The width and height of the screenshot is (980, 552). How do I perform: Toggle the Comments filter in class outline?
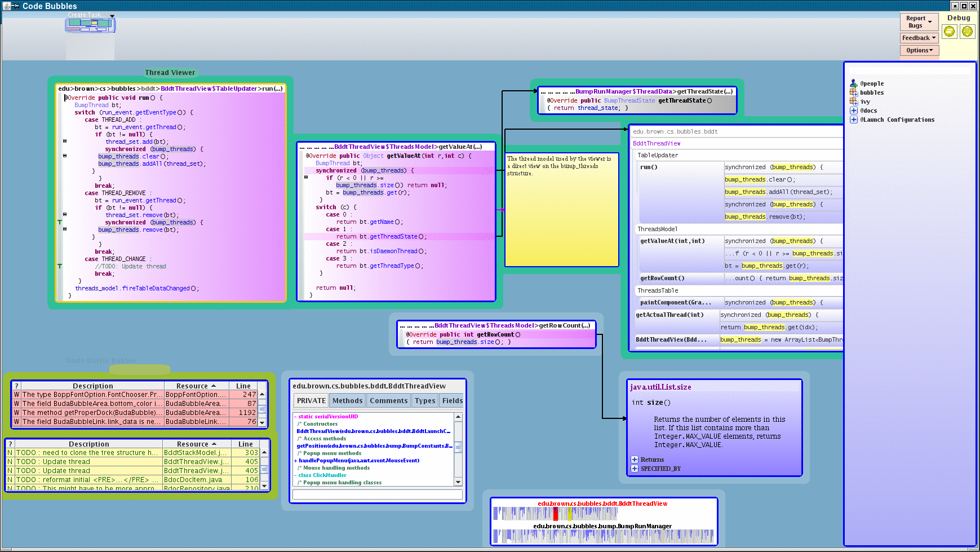coord(388,401)
